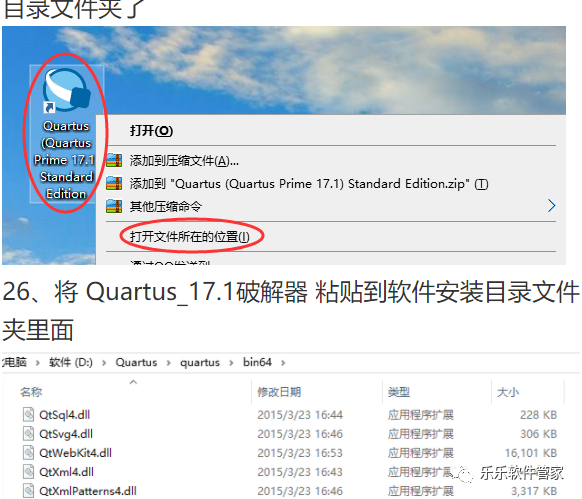Expand the 其他压缩命令 submenu arrow
The width and height of the screenshot is (582, 499).
click(552, 206)
